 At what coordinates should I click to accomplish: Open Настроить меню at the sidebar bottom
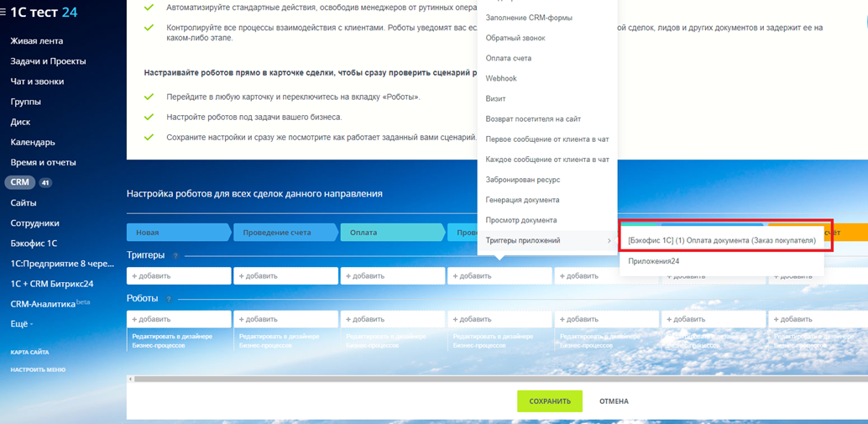[38, 369]
